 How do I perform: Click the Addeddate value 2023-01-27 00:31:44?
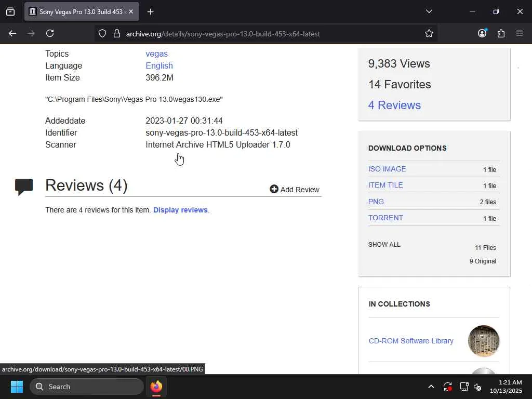tap(184, 121)
